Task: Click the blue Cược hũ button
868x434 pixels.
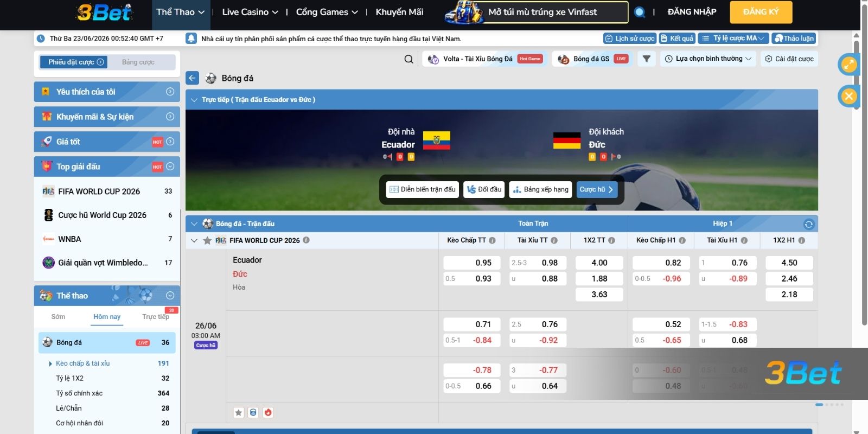Action: click(597, 189)
